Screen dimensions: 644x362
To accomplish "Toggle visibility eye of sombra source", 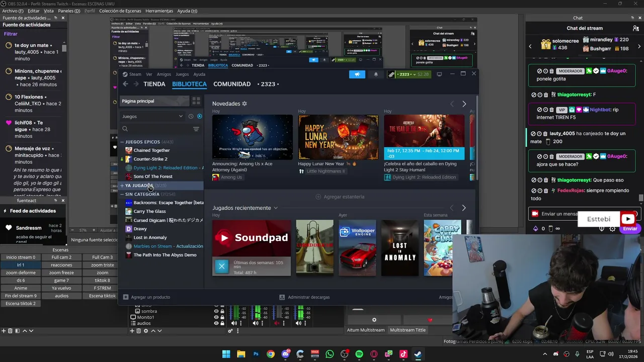I will [216, 311].
